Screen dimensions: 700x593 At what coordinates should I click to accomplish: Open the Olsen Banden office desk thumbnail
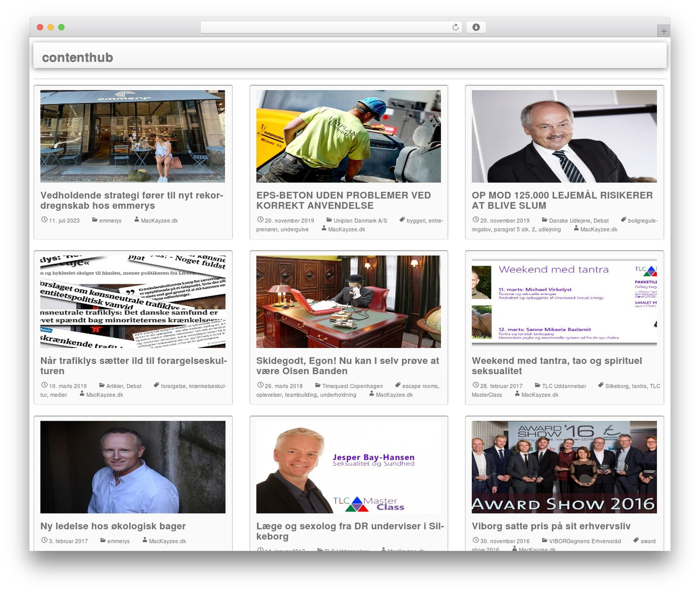click(348, 301)
